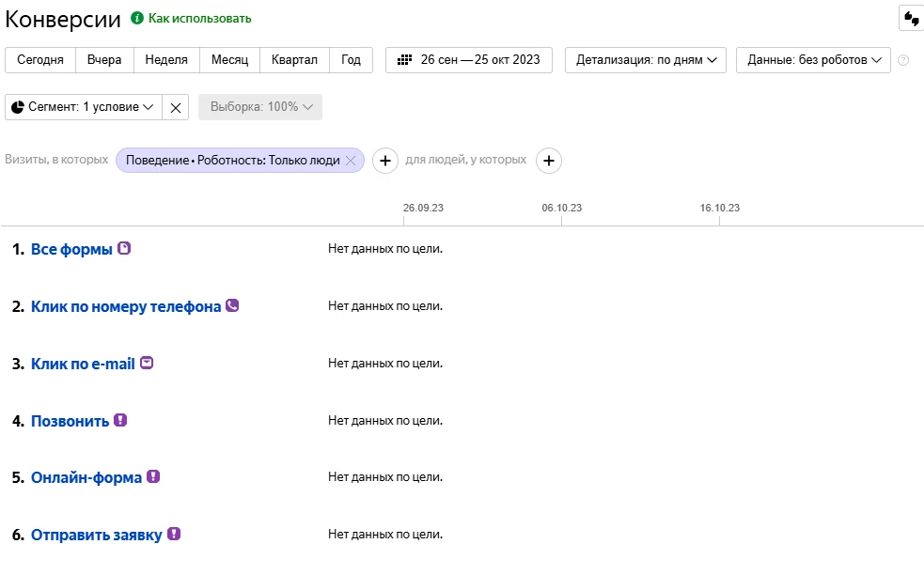Open the Детализация: по дням dropdown
Viewport: 924px width, 575px height.
(646, 60)
